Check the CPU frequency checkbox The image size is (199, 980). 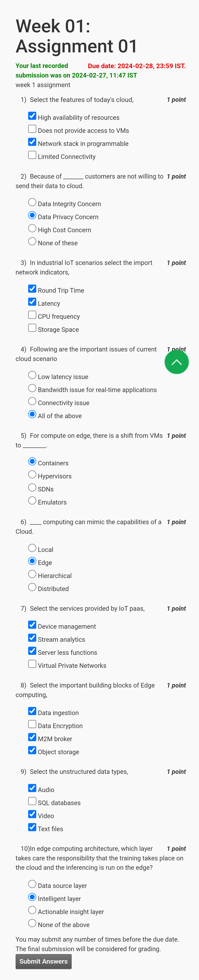coord(32,315)
